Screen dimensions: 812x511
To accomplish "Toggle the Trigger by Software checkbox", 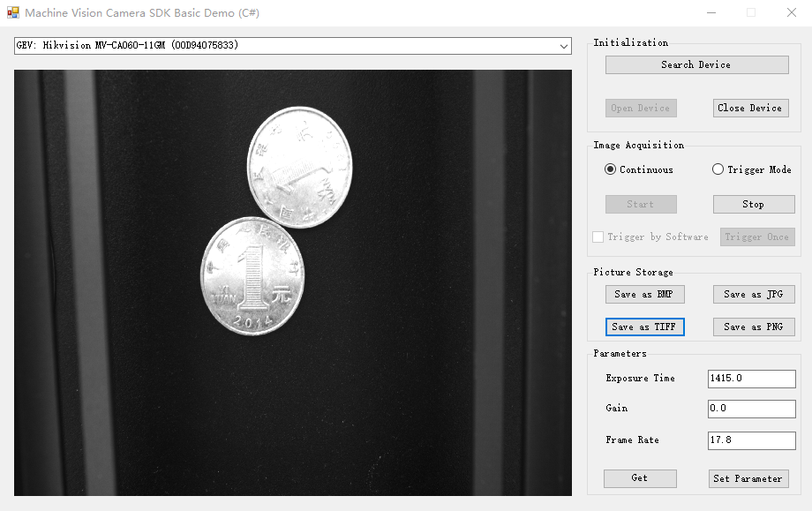I will point(598,237).
